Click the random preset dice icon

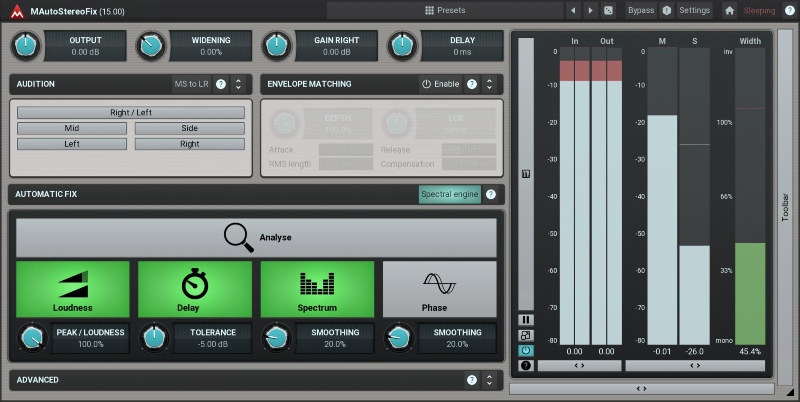pos(608,10)
